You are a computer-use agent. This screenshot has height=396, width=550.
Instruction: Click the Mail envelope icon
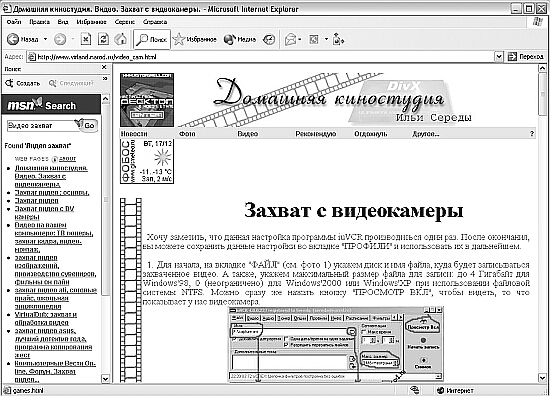click(x=290, y=39)
